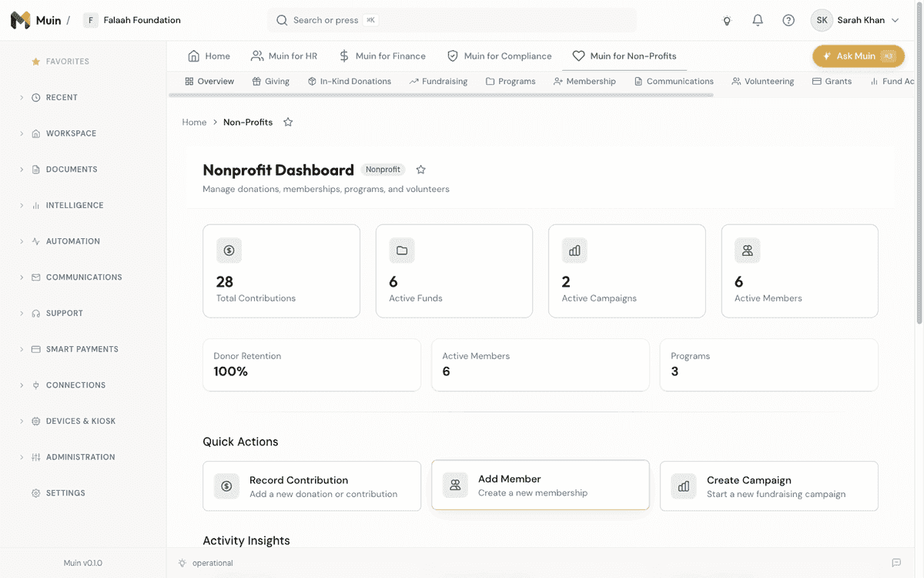The height and width of the screenshot is (578, 924).
Task: Expand the Smart Payments sidebar section
Action: point(22,349)
